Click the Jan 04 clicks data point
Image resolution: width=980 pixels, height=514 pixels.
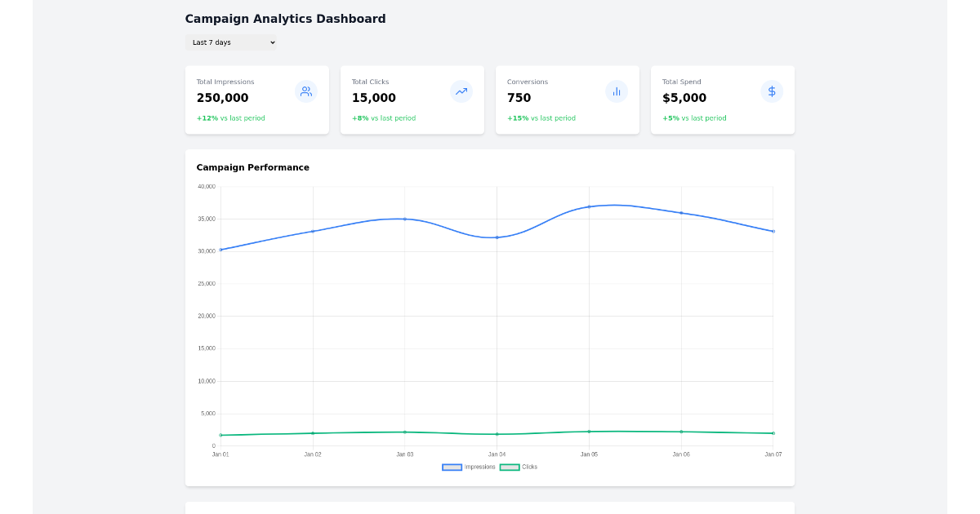click(497, 435)
